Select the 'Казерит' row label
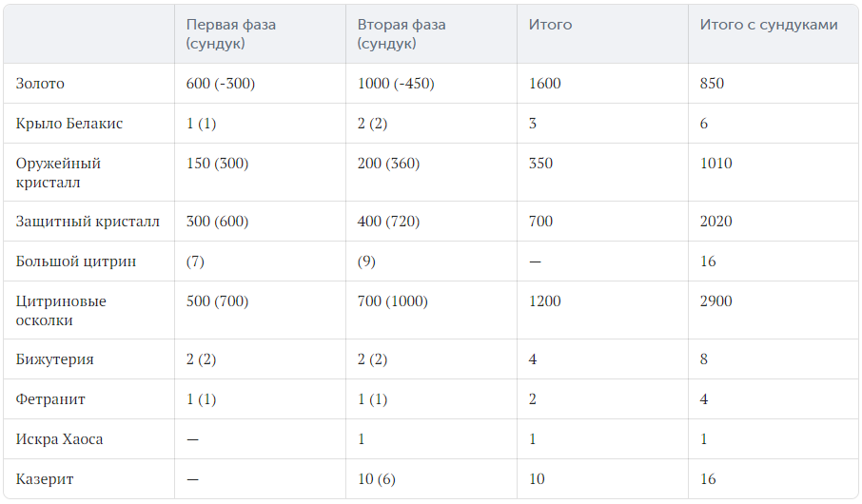 coord(45,479)
